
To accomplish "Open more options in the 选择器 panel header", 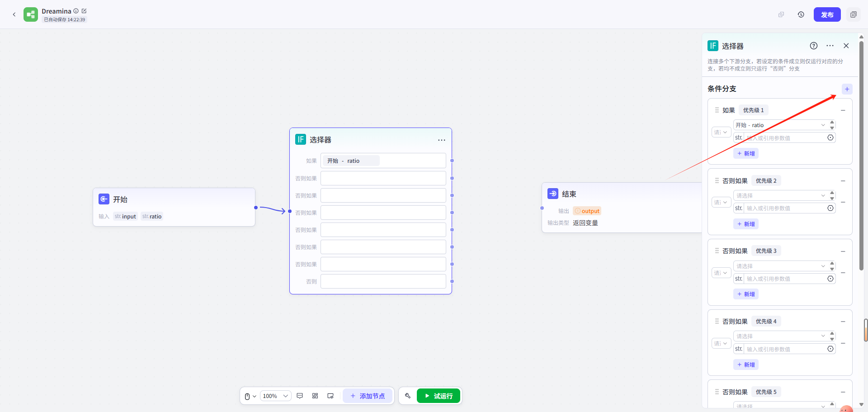I will (x=830, y=46).
